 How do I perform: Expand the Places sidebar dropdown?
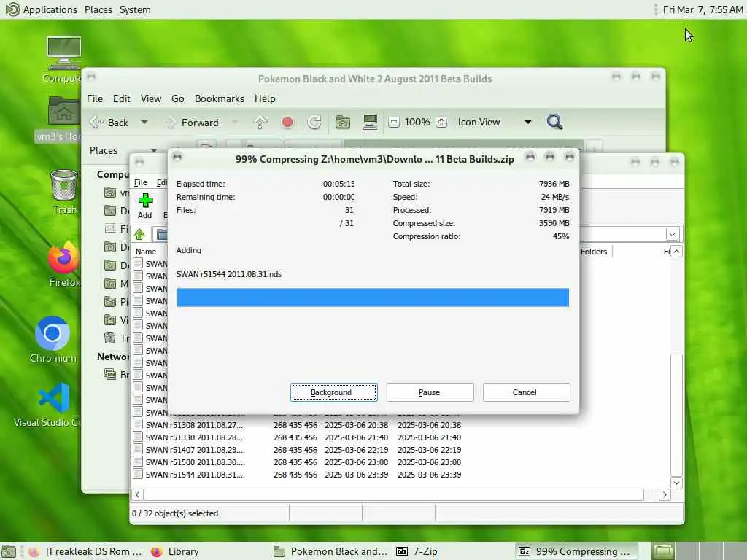pyautogui.click(x=153, y=150)
